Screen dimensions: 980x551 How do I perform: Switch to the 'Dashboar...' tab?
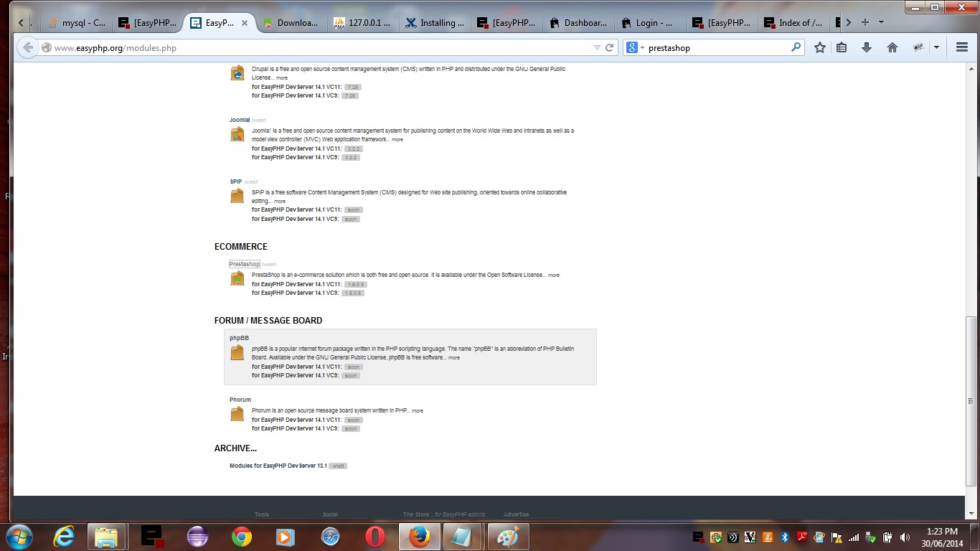578,23
